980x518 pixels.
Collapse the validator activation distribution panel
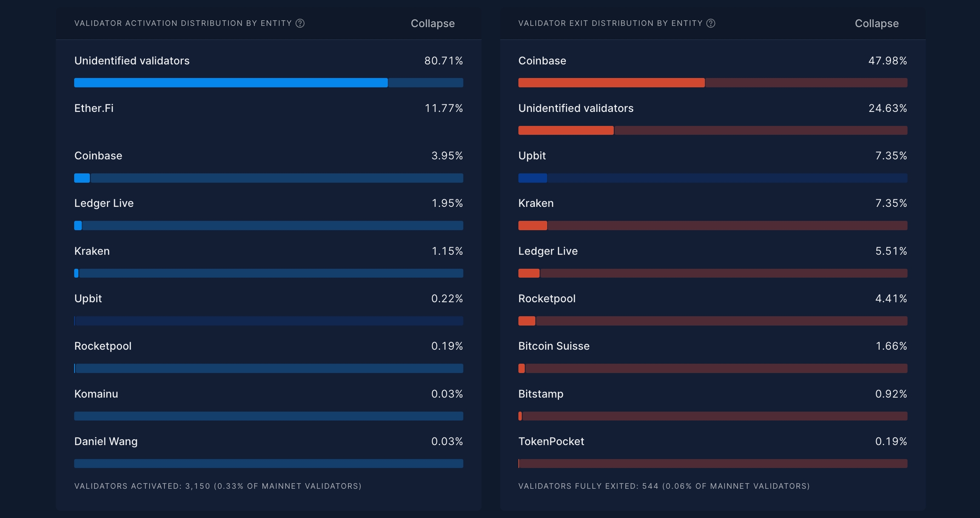(x=433, y=23)
